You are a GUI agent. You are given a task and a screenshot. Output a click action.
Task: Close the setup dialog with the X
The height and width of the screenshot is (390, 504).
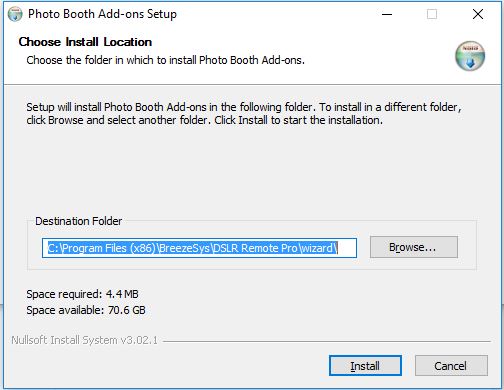point(478,14)
